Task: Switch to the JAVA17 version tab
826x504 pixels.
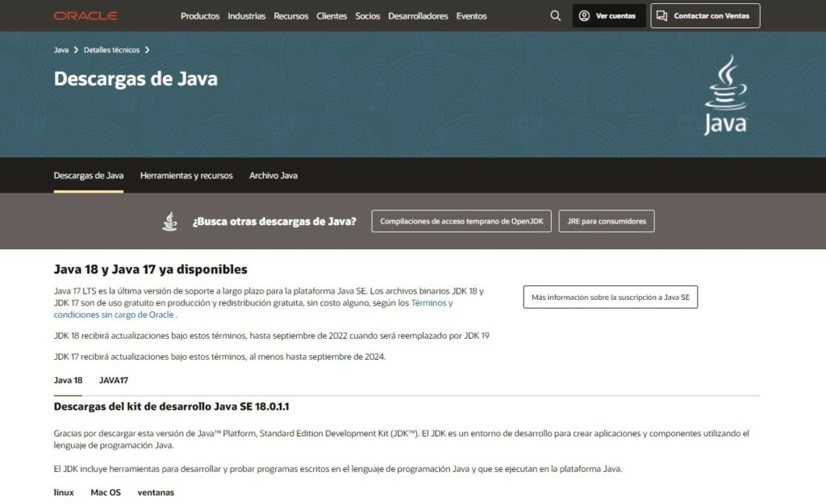Action: pos(114,381)
